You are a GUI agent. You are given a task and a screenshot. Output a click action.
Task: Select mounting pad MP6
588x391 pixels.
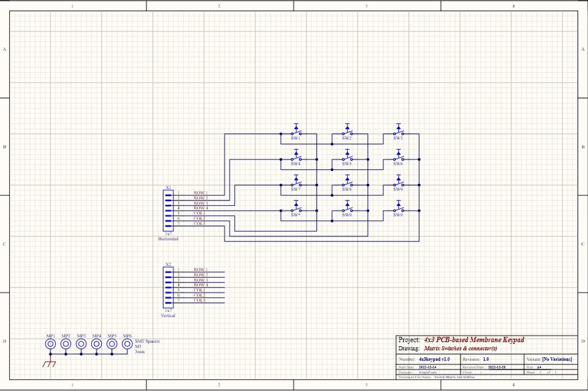pyautogui.click(x=127, y=344)
